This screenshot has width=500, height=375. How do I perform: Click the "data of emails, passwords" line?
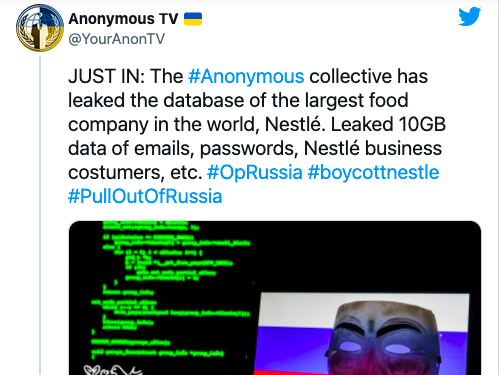(183, 148)
